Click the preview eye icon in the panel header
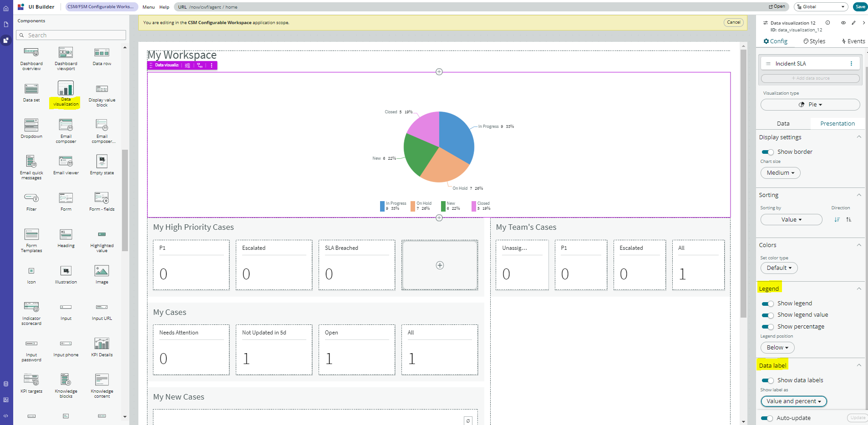868x425 pixels. point(843,23)
